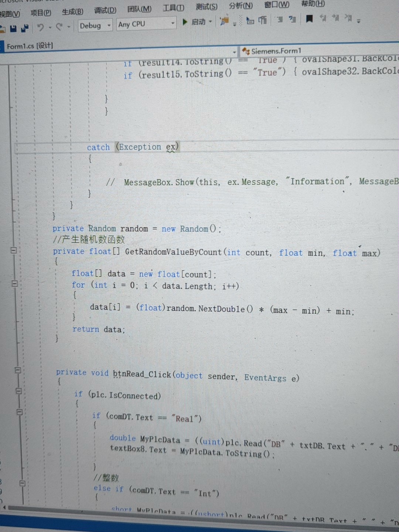Click the 'data[i] = (float)random.NextDouble()' line

coord(222,309)
